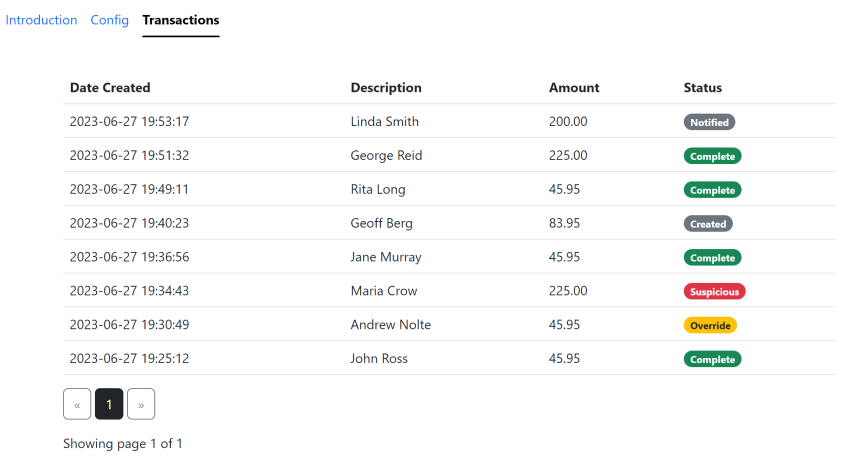Viewport: 859px width, 473px height.
Task: Open the Introduction tab
Action: point(41,20)
